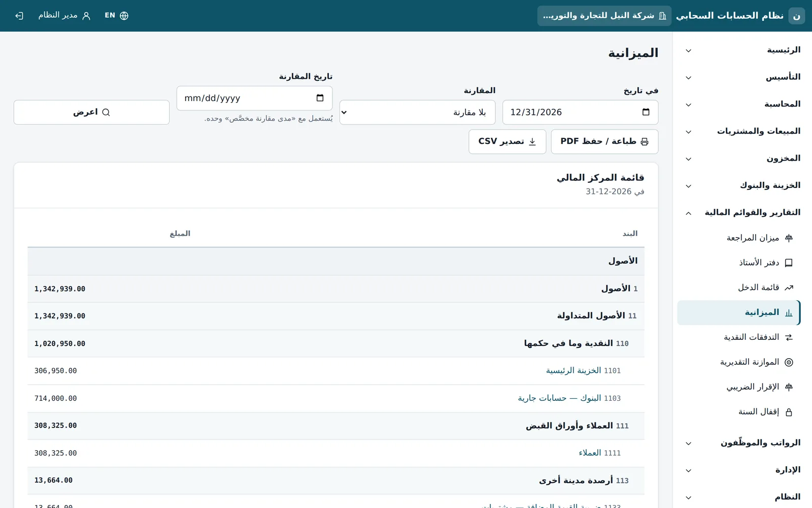Open ميزان المراجعة report

(739, 238)
